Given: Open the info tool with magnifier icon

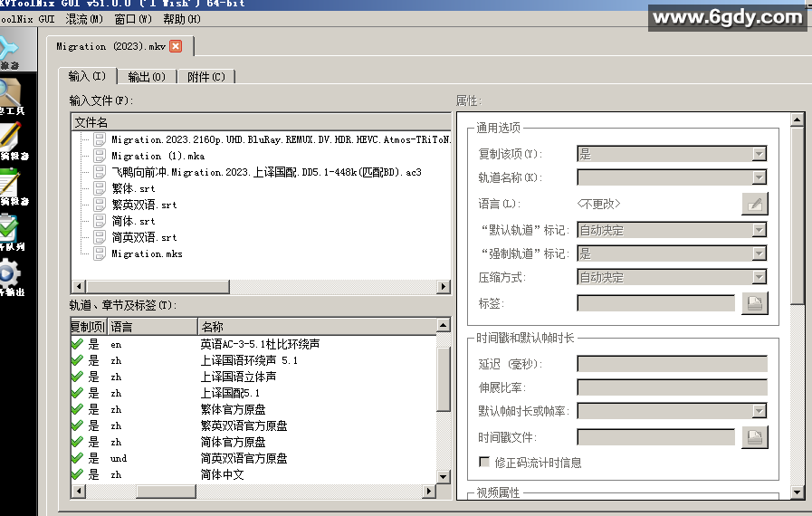Looking at the screenshot, I should [11, 95].
